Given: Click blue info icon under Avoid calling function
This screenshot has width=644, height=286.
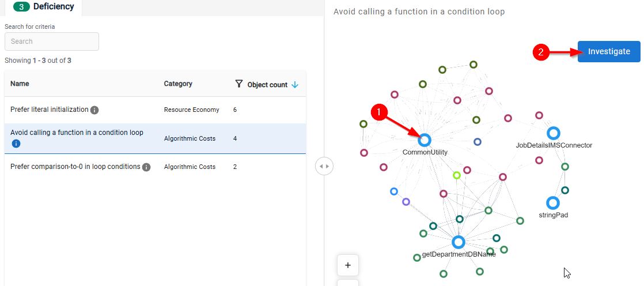Looking at the screenshot, I should pos(16,144).
